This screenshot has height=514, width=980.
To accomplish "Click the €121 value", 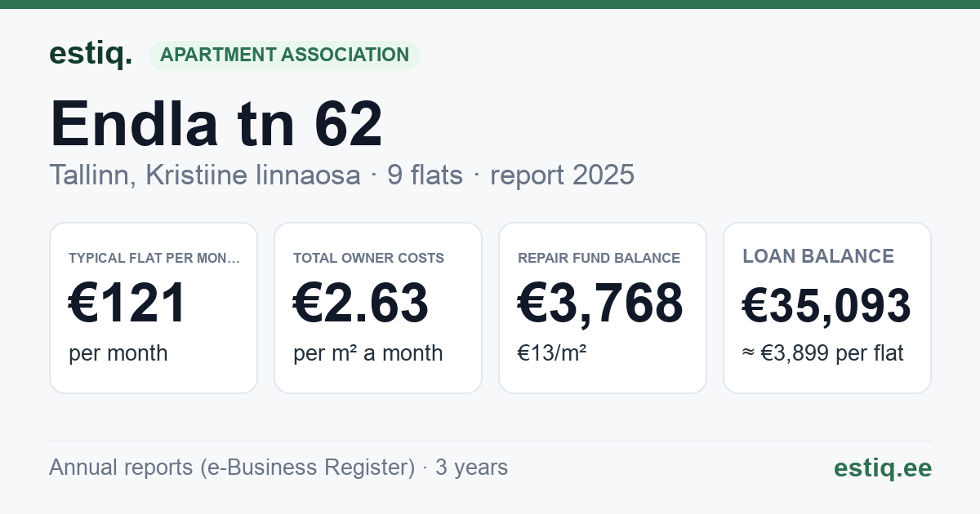I will click(127, 304).
